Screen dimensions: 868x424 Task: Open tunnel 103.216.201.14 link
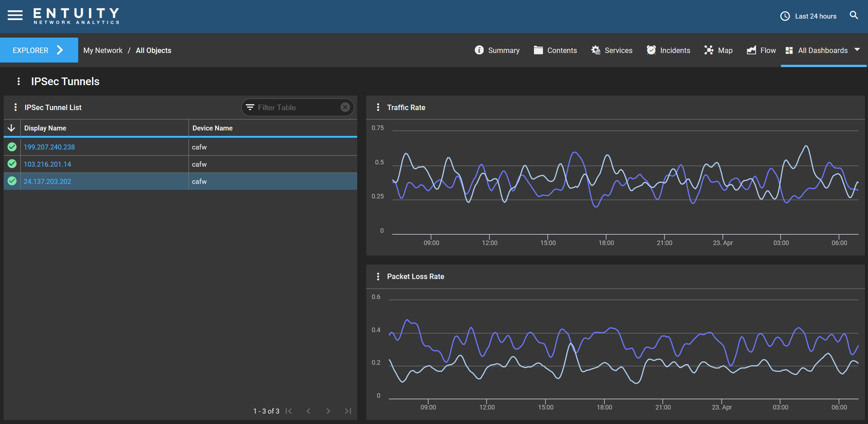[x=48, y=164]
